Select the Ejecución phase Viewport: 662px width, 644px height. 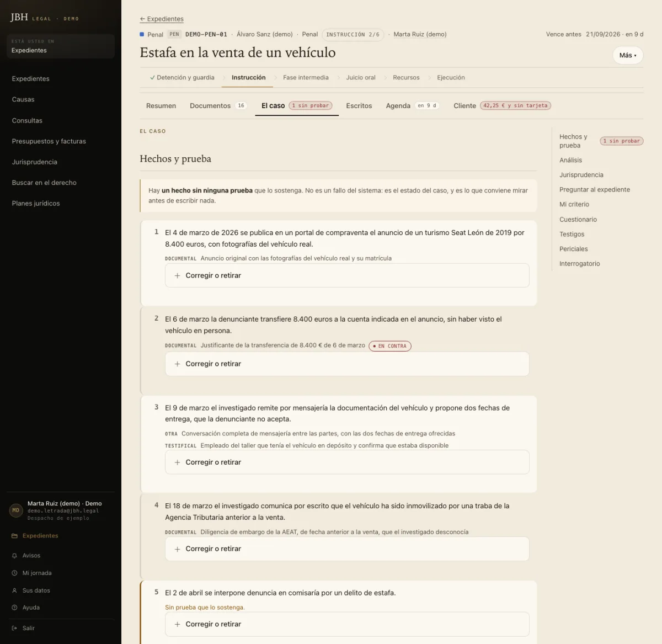click(x=451, y=78)
